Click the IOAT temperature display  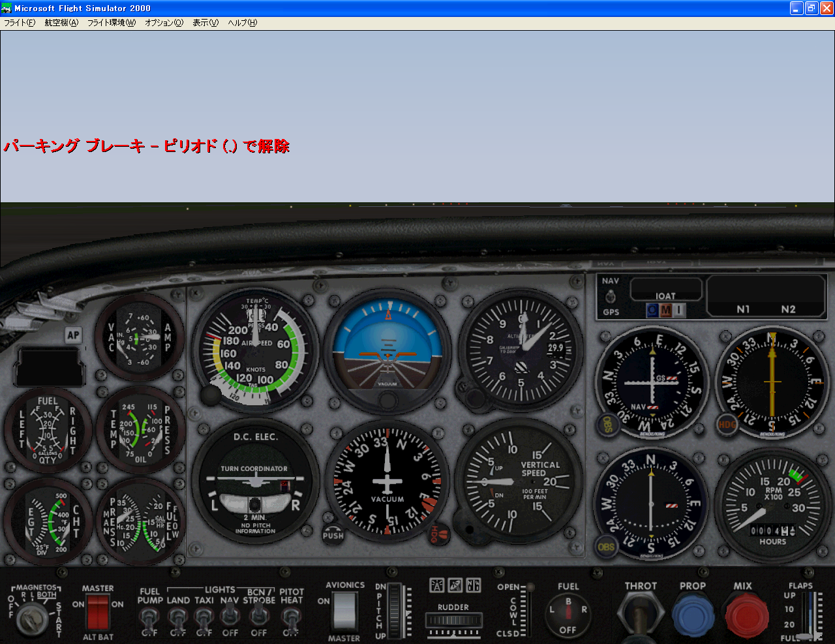point(665,289)
